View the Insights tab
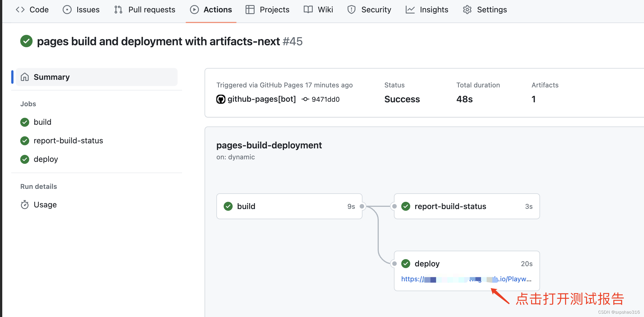644x317 pixels. [x=427, y=10]
